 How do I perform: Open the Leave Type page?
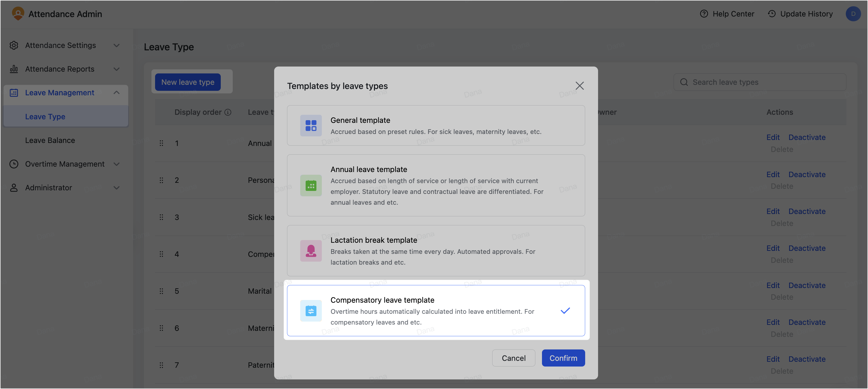coord(45,117)
